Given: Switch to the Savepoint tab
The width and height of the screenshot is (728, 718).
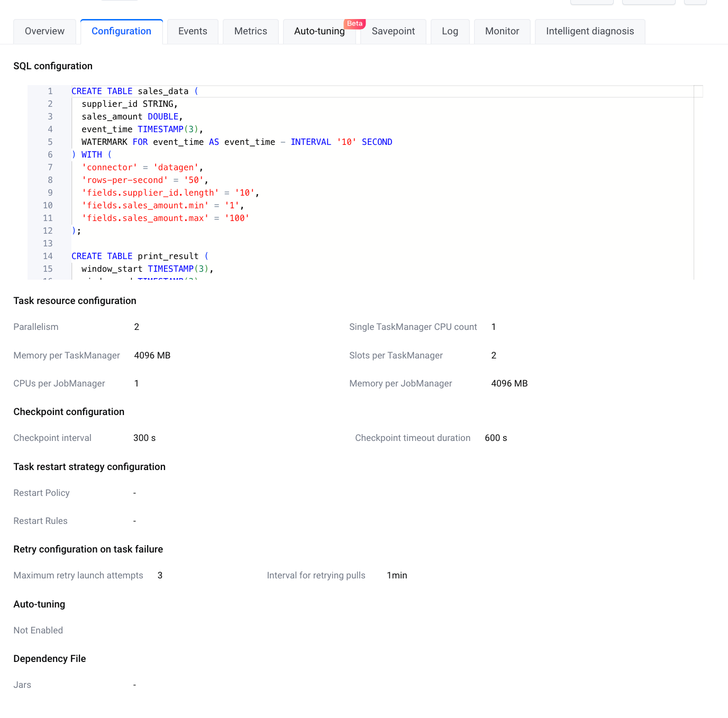Looking at the screenshot, I should [393, 31].
